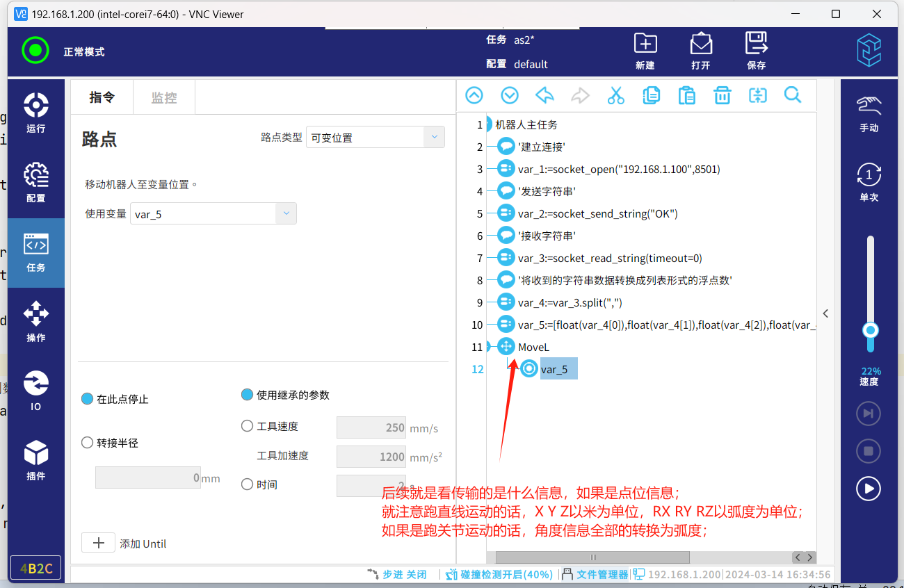Move selected line up with up-arrow icon
Image resolution: width=904 pixels, height=588 pixels.
coord(474,96)
